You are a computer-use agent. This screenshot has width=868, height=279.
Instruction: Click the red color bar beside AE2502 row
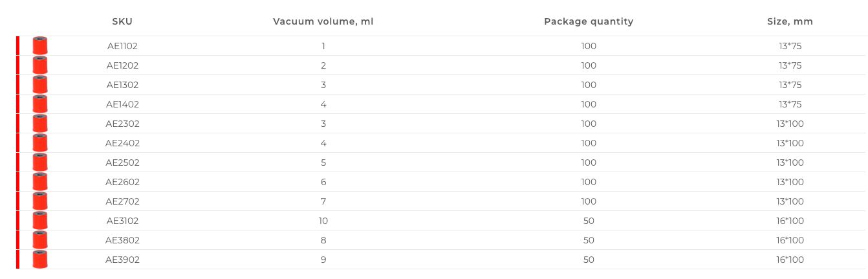pyautogui.click(x=17, y=162)
